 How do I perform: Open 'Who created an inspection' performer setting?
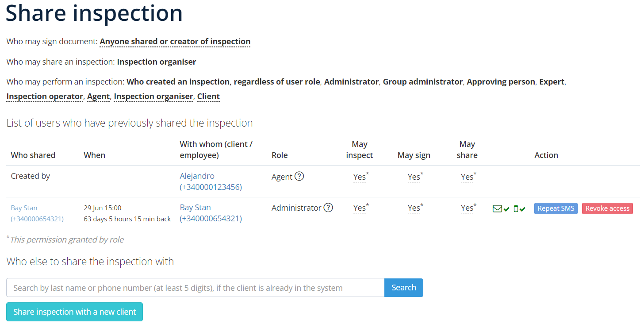(223, 82)
